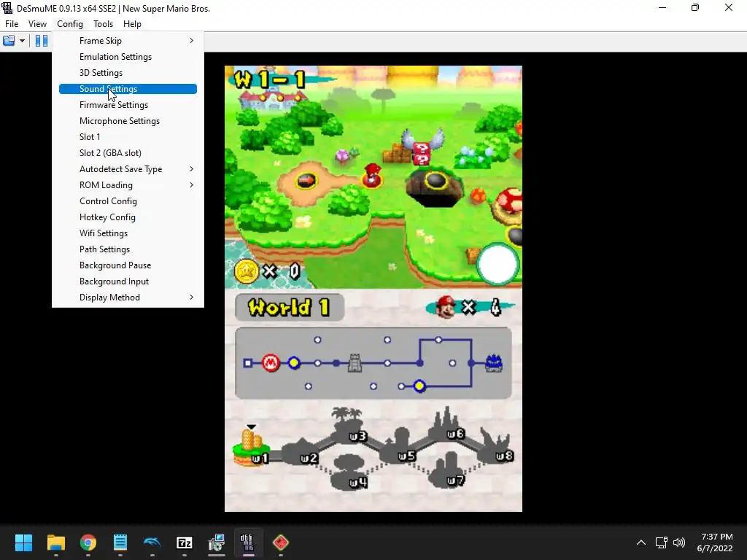
Task: Open the View menu
Action: coord(37,24)
